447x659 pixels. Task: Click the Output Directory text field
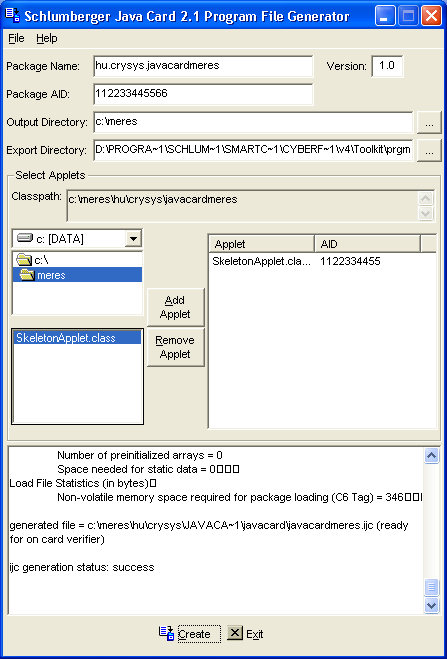[x=253, y=122]
